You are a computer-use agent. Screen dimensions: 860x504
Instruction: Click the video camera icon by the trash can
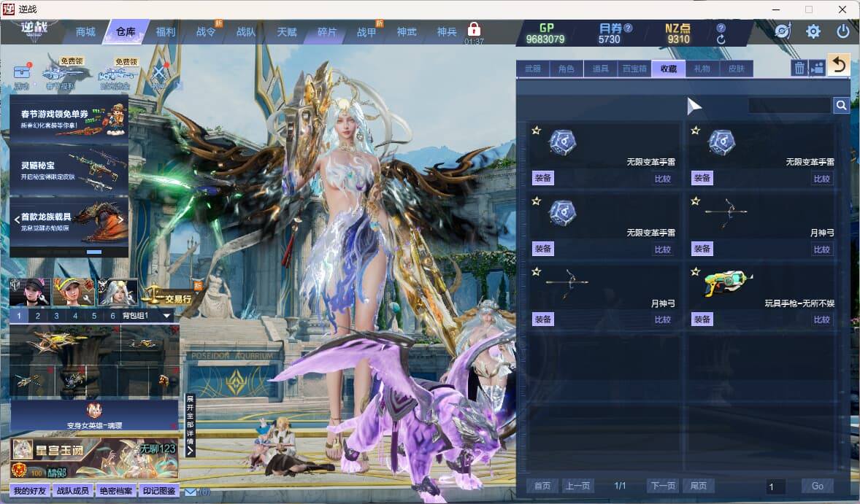[x=817, y=68]
